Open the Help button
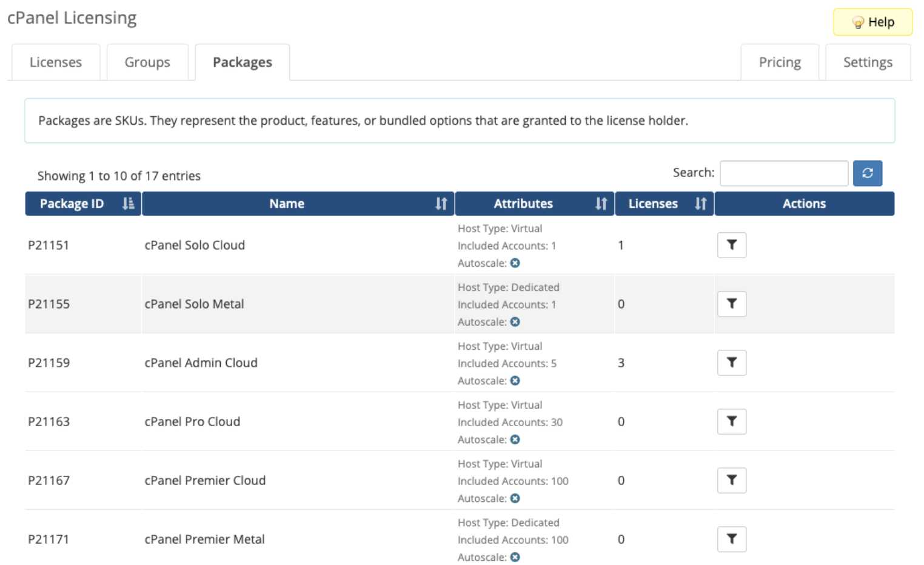924x565 pixels. pos(872,22)
